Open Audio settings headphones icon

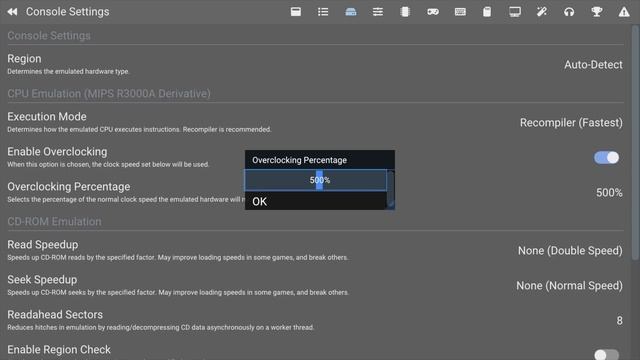pyautogui.click(x=569, y=12)
